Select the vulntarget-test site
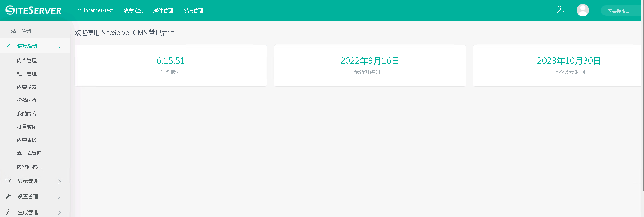 point(95,10)
